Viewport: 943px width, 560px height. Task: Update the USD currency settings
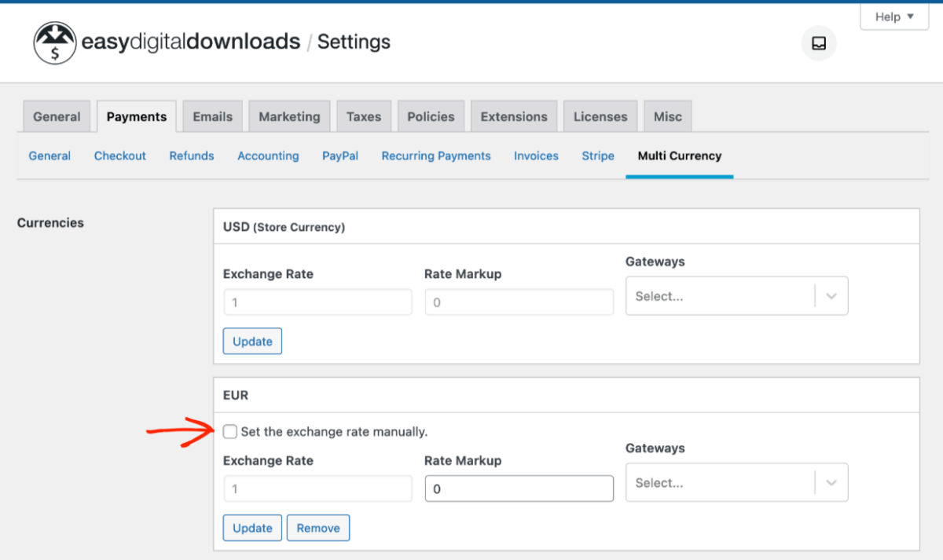252,341
